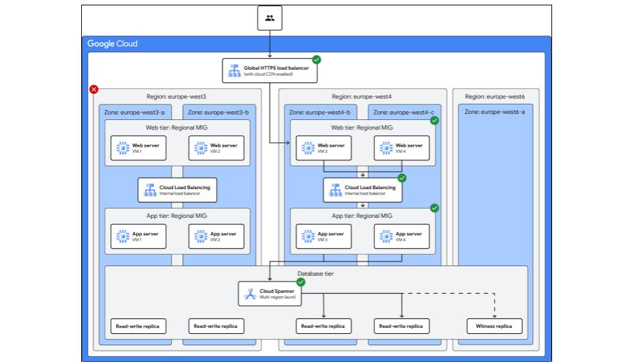Click the 'Region: europe-west3' label

tap(176, 97)
